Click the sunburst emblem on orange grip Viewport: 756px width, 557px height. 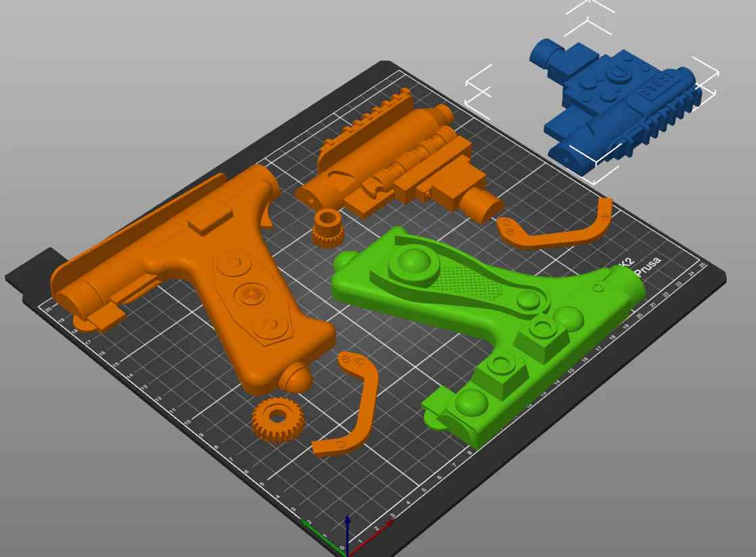pyautogui.click(x=252, y=294)
